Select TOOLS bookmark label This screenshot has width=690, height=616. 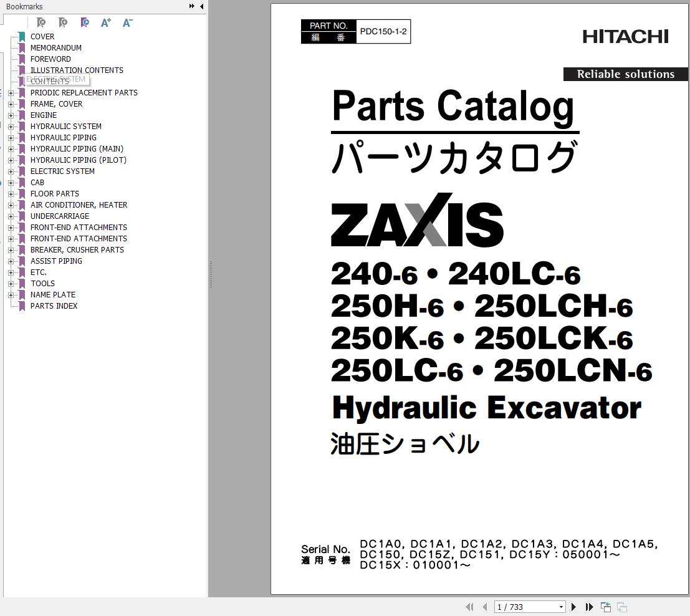click(x=42, y=284)
